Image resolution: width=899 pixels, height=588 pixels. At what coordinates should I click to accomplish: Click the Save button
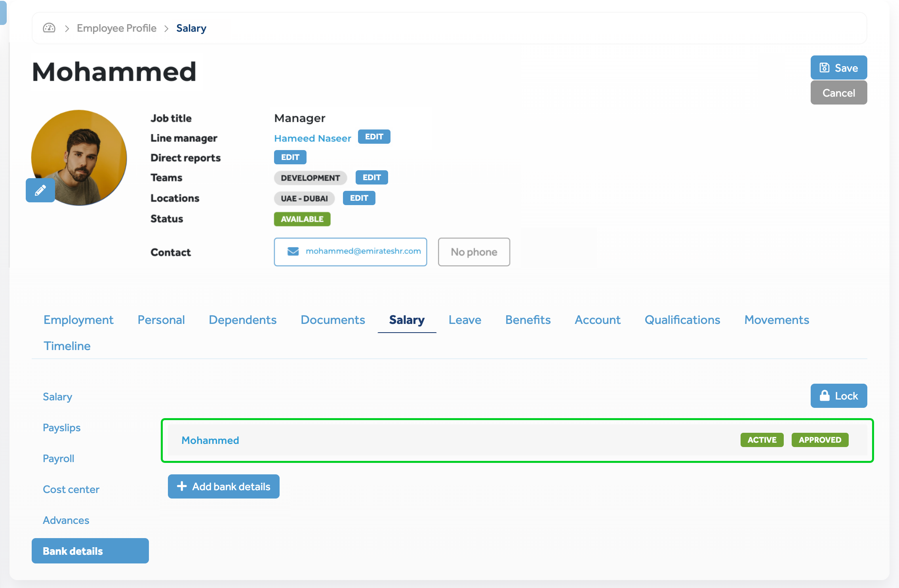(x=839, y=68)
